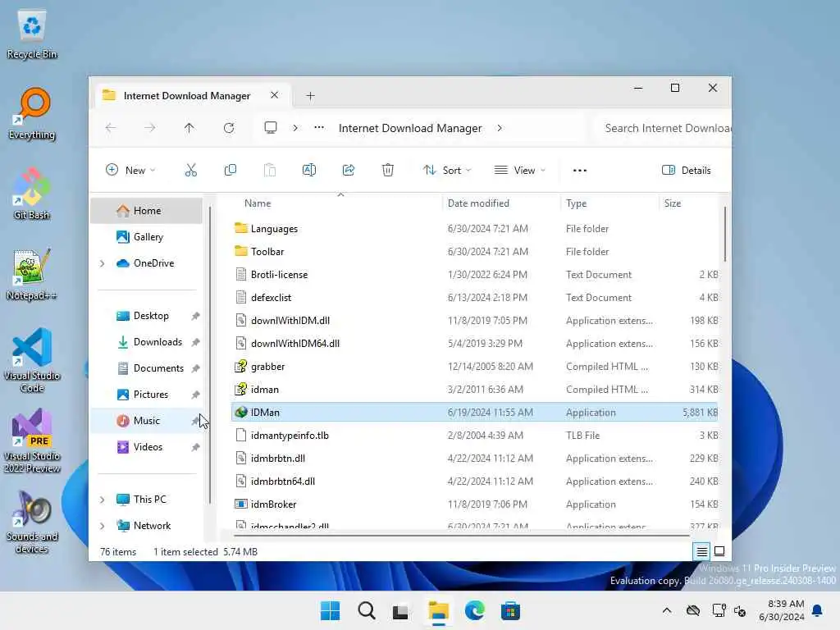This screenshot has width=840, height=630.
Task: Open Home in navigation pane
Action: pos(146,211)
